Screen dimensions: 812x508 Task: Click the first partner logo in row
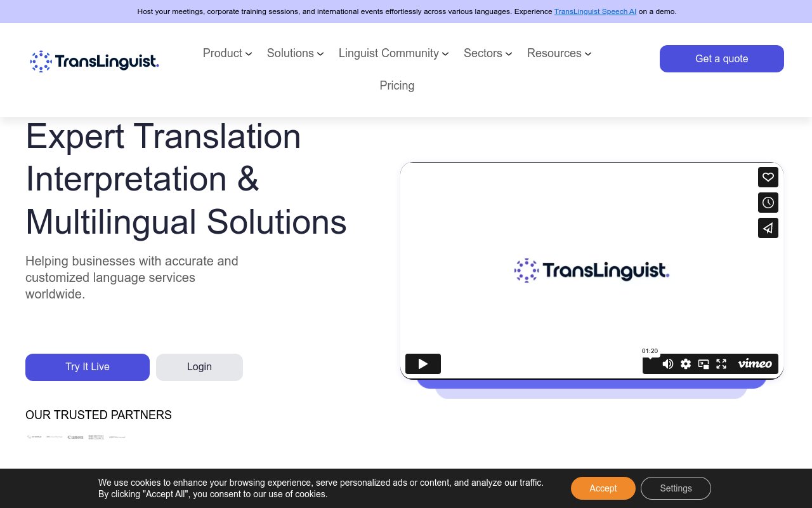pyautogui.click(x=34, y=437)
